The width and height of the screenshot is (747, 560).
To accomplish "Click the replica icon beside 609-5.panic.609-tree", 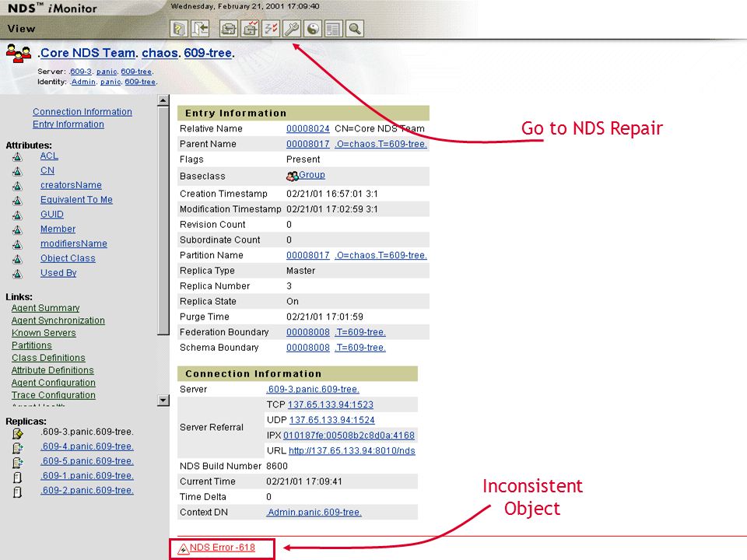I will pyautogui.click(x=18, y=462).
